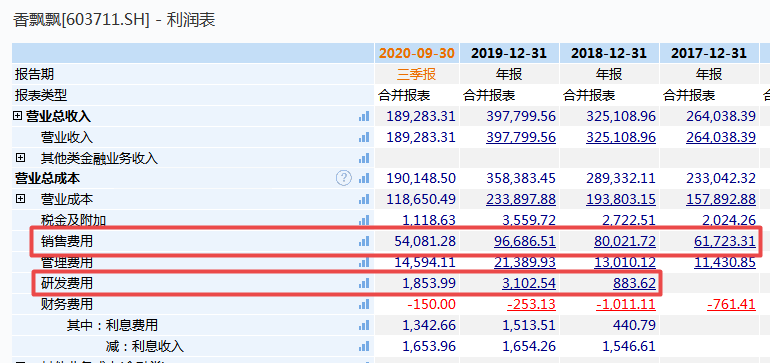Click 2017 税金及附加 value 2,024.26
Image resolution: width=770 pixels, height=363 pixels.
pyautogui.click(x=729, y=220)
